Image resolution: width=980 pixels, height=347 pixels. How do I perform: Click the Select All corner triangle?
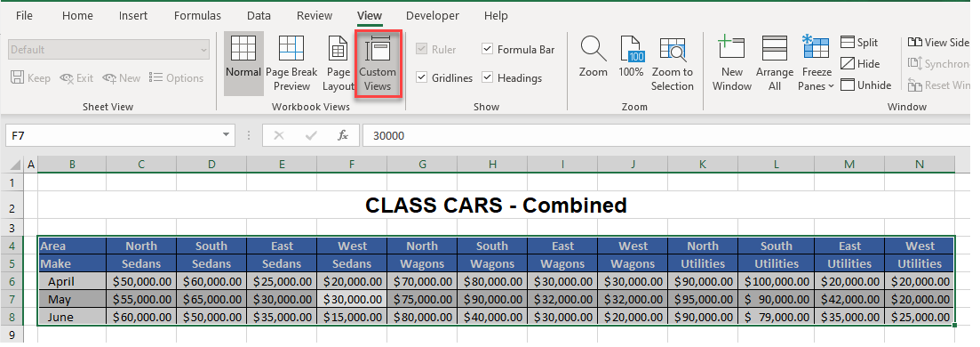click(16, 165)
